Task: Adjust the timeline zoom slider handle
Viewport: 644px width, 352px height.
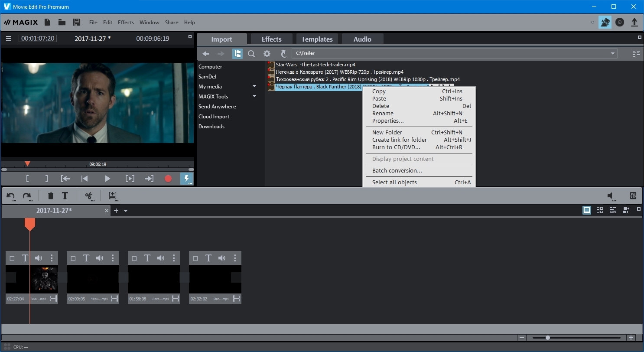Action: coord(548,338)
